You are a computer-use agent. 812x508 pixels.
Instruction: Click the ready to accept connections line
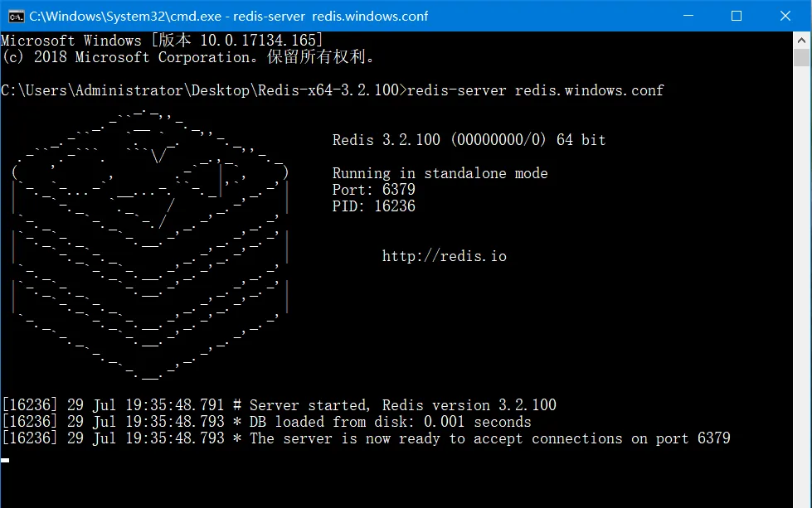tap(366, 438)
